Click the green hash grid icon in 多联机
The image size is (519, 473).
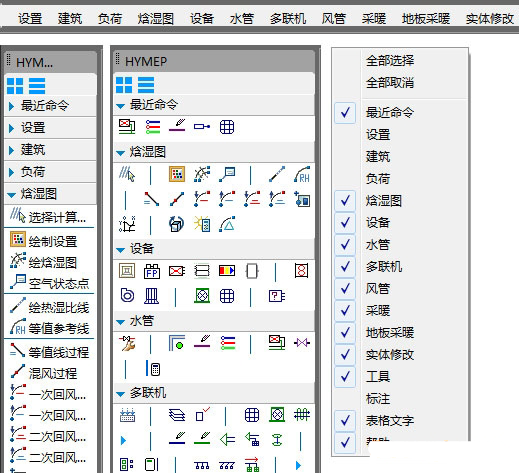pyautogui.click(x=302, y=415)
